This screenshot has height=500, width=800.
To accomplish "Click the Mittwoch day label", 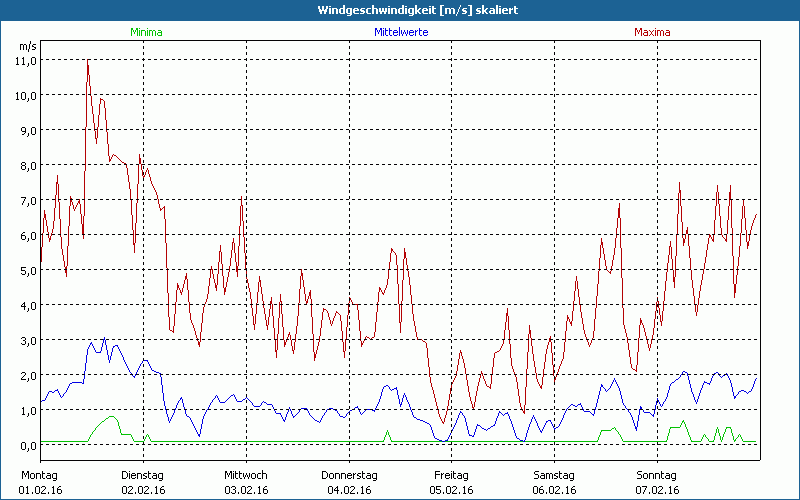I will coord(245,475).
